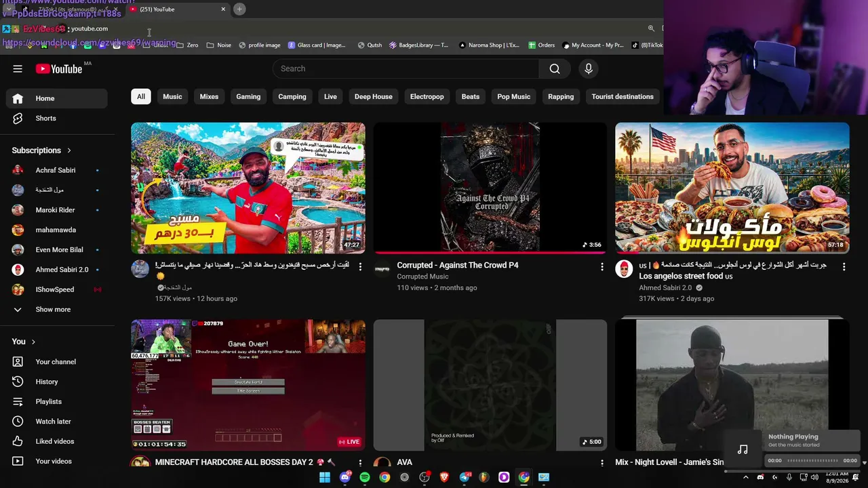The image size is (868, 488).
Task: Open Shorts from the sidebar
Action: click(57, 118)
